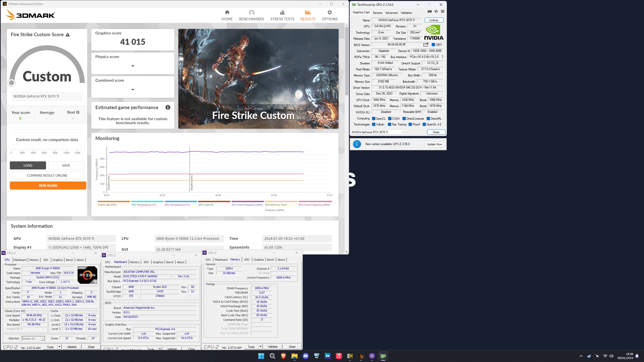Click COMPARE RESULT ONLINE
This screenshot has width=644, height=362.
pyautogui.click(x=47, y=175)
